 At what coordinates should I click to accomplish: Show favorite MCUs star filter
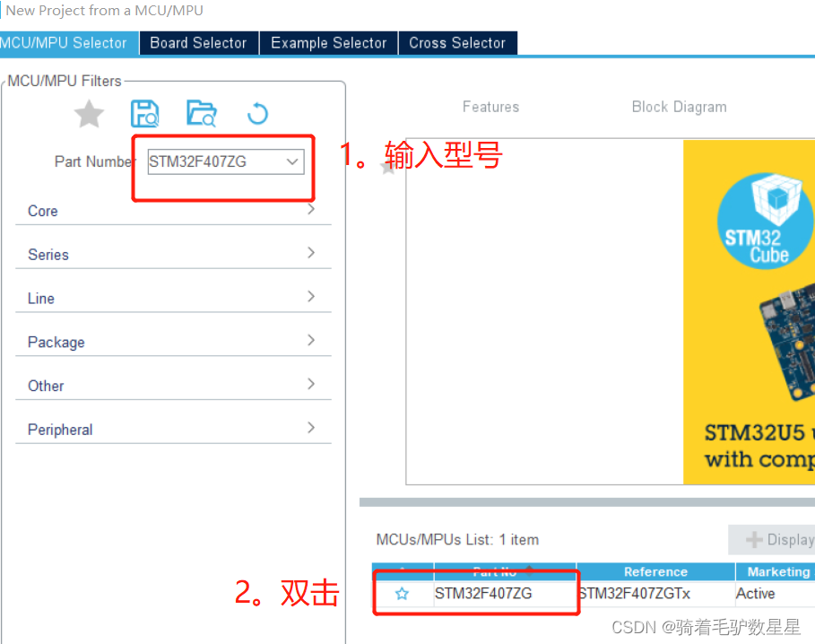tap(89, 113)
